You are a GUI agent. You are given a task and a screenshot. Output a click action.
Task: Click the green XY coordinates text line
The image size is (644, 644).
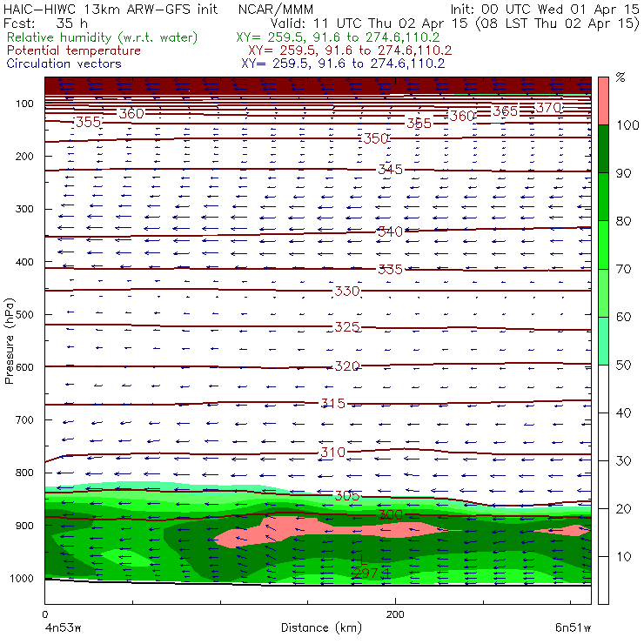pyautogui.click(x=338, y=37)
